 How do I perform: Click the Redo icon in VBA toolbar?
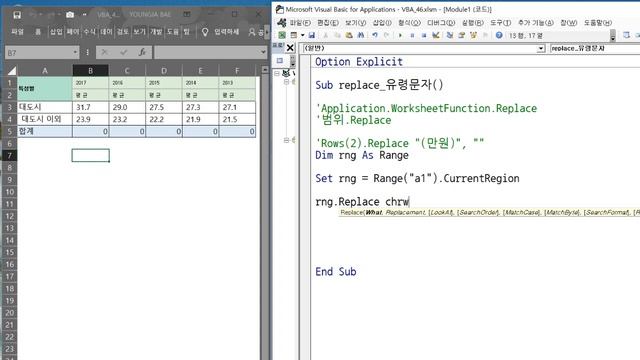387,35
